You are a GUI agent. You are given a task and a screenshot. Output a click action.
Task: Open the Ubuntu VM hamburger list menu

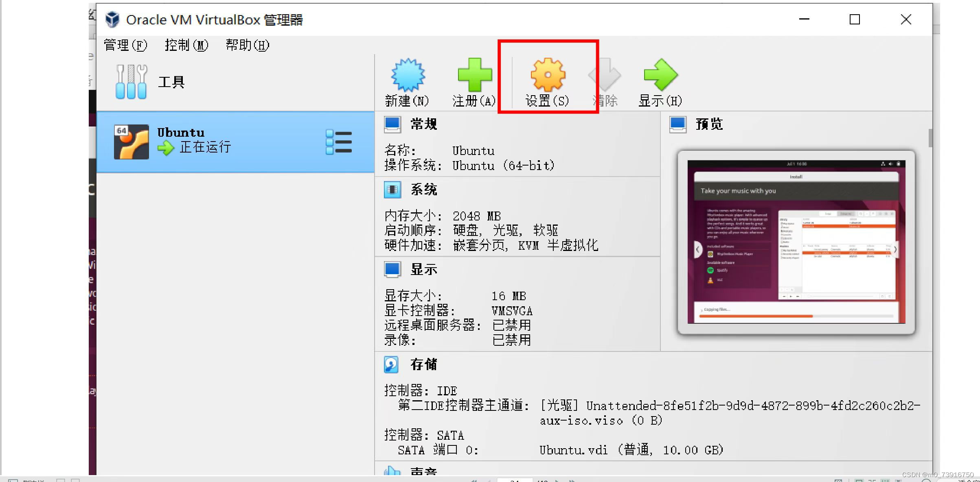[x=340, y=142]
